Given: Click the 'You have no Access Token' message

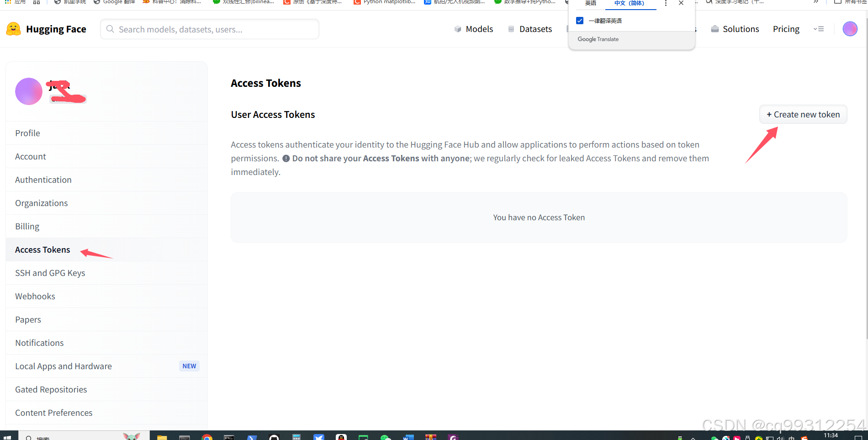Looking at the screenshot, I should 539,217.
